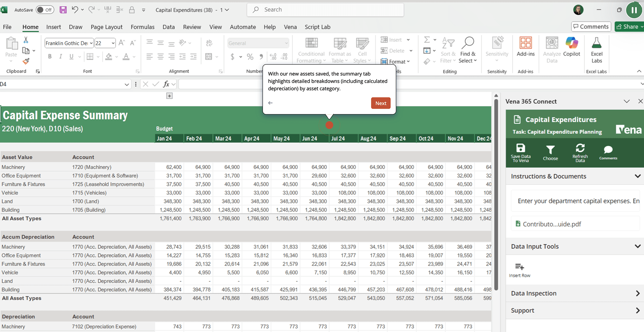Click Next in the tour tooltip
Image resolution: width=644 pixels, height=332 pixels.
tap(380, 103)
